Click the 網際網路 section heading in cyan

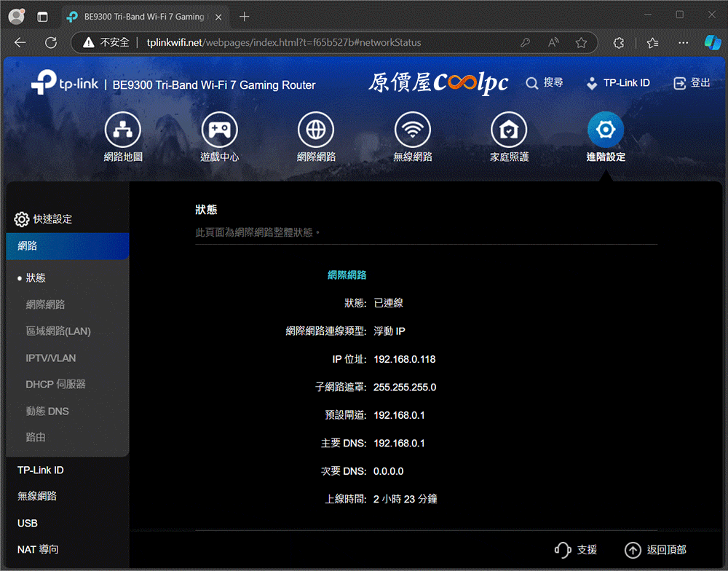[x=347, y=275]
